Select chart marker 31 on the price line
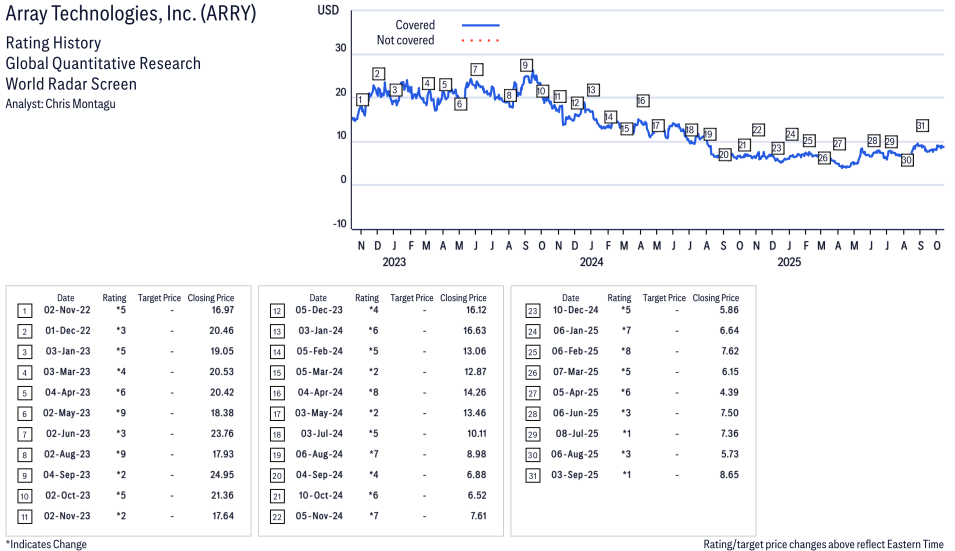Screen dimensions: 955x551 pyautogui.click(x=922, y=126)
